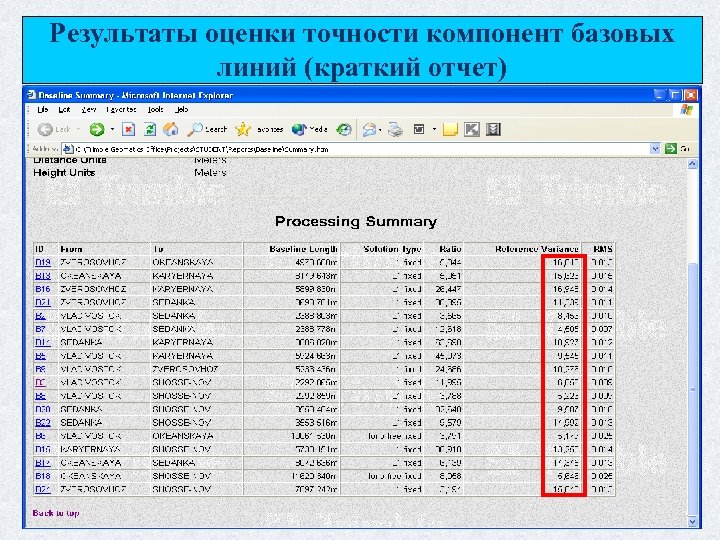Click the vertical scrollbar up arrow

pos(692,164)
